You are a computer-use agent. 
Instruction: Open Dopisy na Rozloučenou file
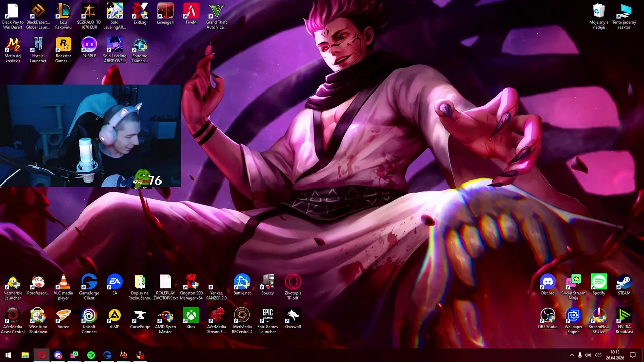click(x=140, y=288)
